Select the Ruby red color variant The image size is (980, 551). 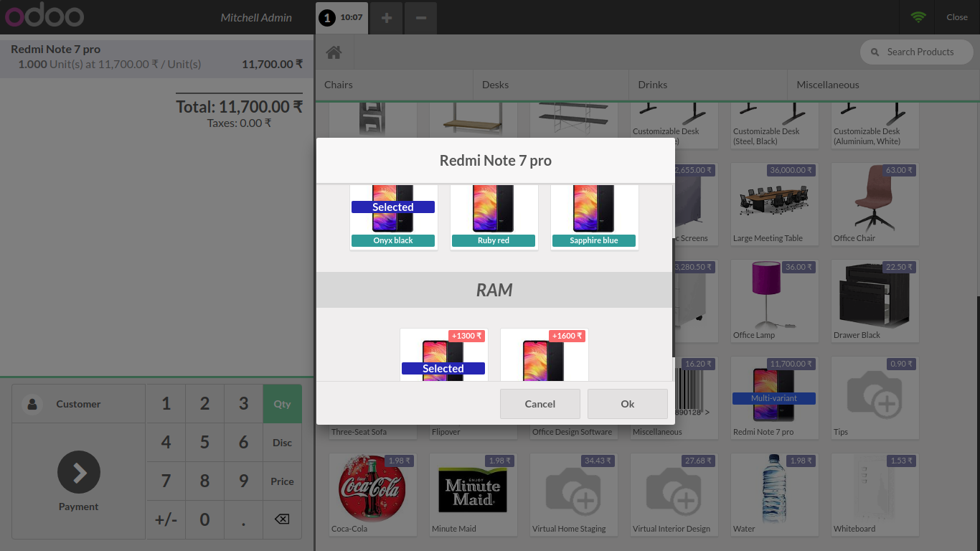pos(494,217)
